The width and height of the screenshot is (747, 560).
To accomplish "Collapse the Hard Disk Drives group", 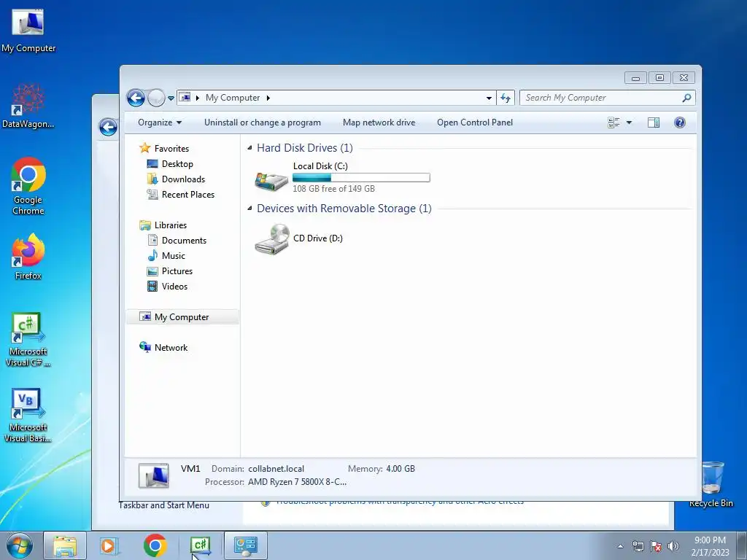I will (249, 147).
